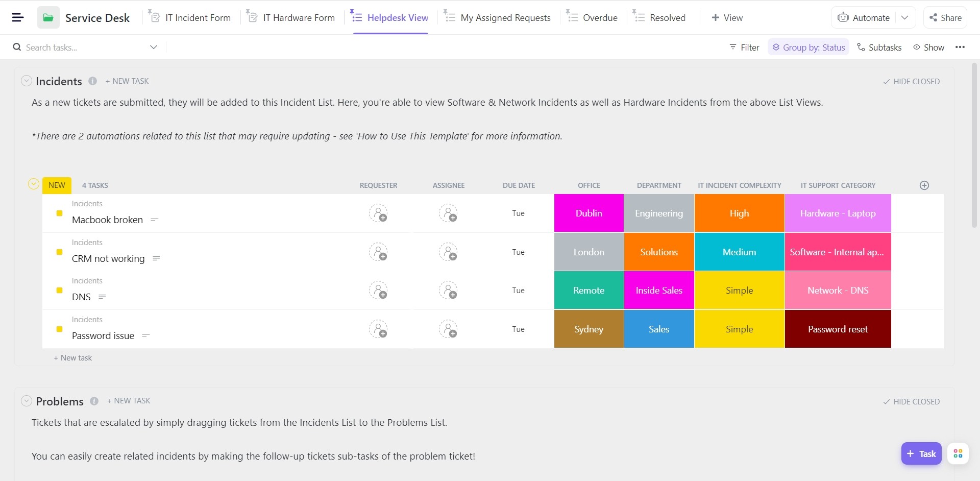Switch to the Overdue tab
This screenshot has height=481, width=980.
(600, 18)
